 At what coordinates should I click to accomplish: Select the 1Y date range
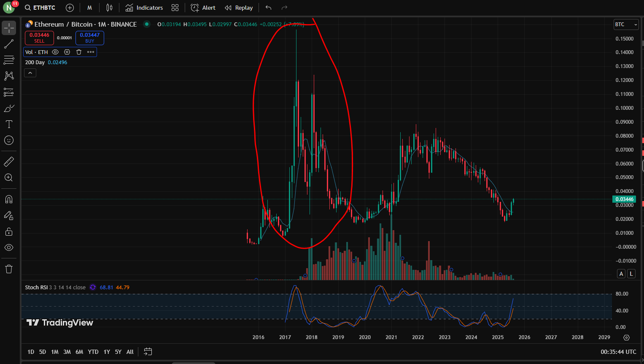(107, 352)
